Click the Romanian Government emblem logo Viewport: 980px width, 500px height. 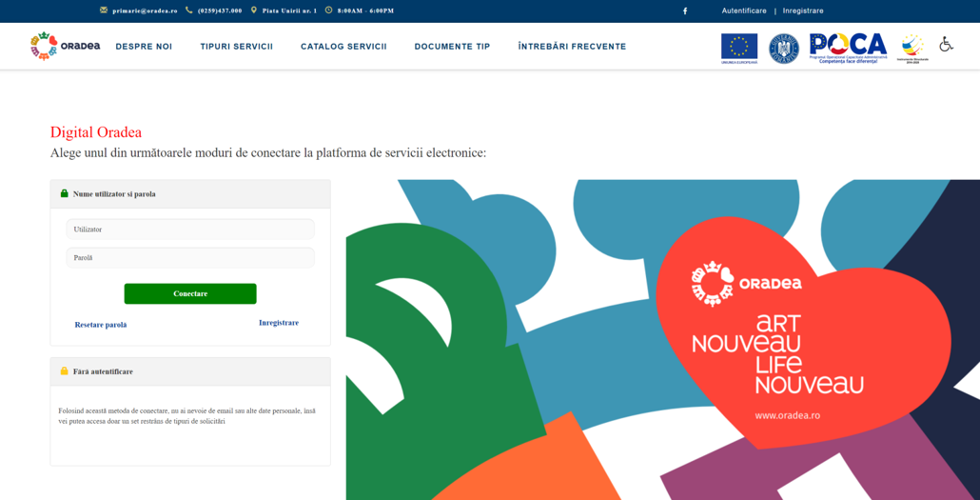pyautogui.click(x=784, y=48)
